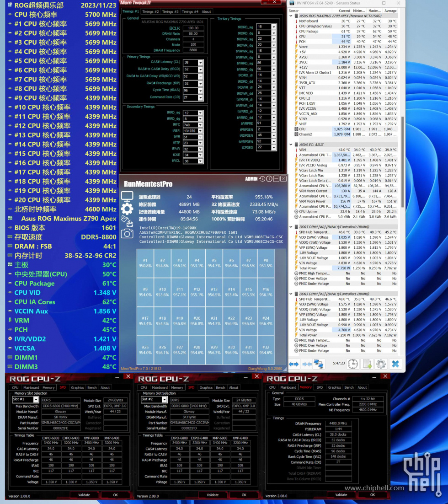Viewport: 448px width, 504px height.
Task: Minimize the RunMemtestPro window
Action: pyautogui.click(x=276, y=179)
